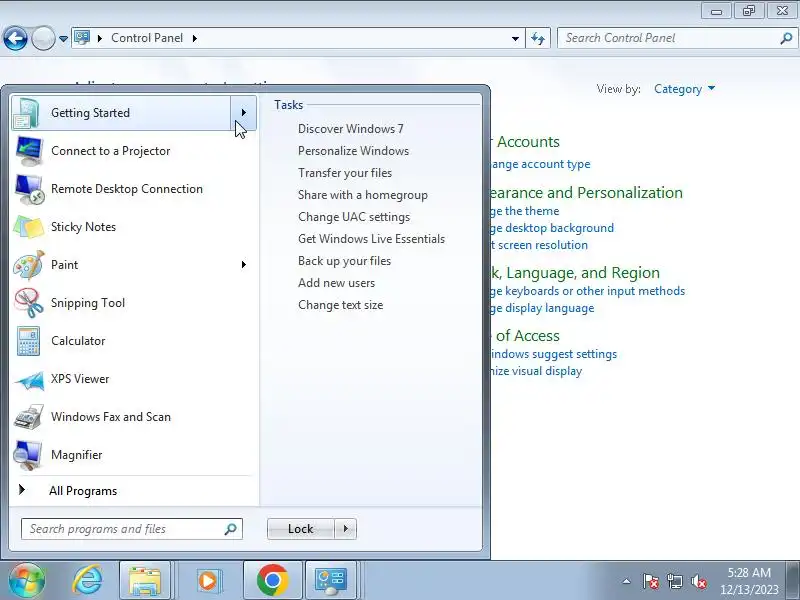Launch the Paint palette icon
The width and height of the screenshot is (800, 600).
point(29,265)
